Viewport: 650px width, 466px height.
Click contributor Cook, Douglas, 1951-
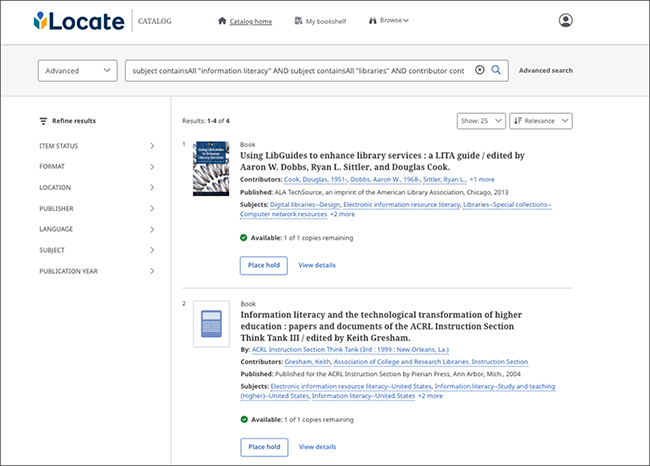(x=315, y=180)
